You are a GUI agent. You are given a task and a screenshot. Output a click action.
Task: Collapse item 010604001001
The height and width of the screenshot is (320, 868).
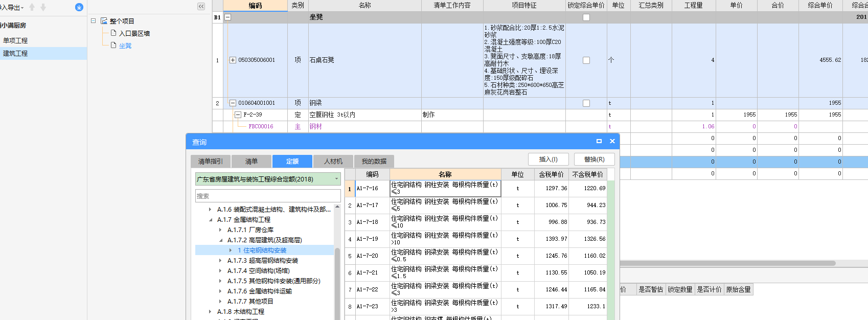pyautogui.click(x=233, y=103)
